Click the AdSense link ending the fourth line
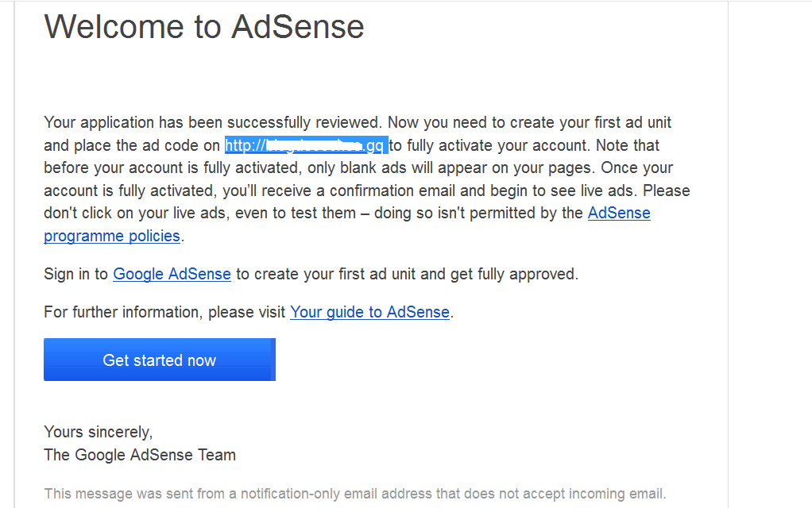Image resolution: width=812 pixels, height=508 pixels. tap(619, 213)
